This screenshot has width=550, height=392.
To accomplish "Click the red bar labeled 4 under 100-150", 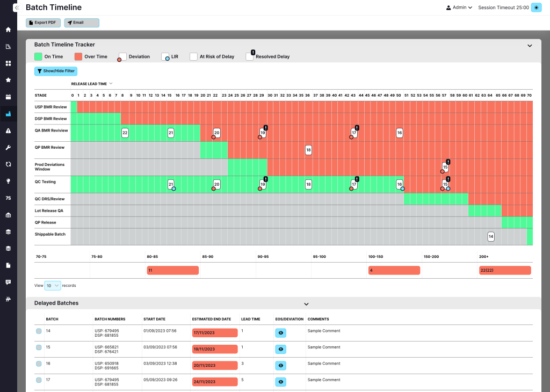I will [x=394, y=270].
